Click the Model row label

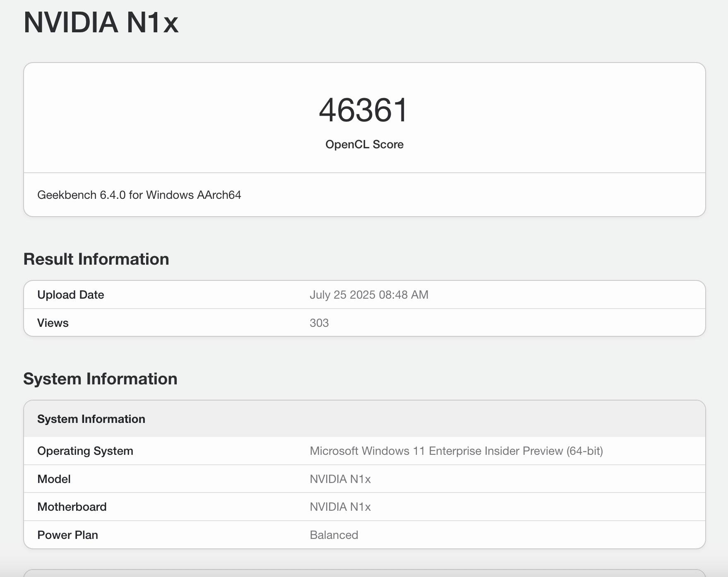click(54, 479)
